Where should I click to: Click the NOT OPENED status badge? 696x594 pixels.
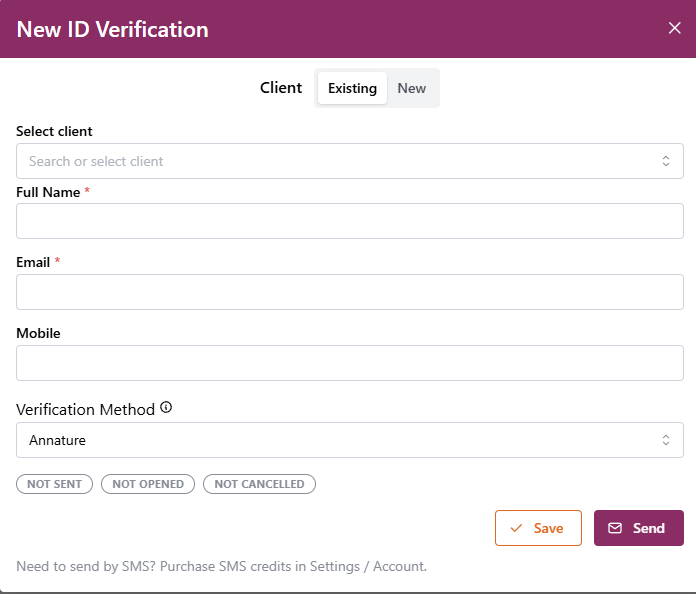148,484
